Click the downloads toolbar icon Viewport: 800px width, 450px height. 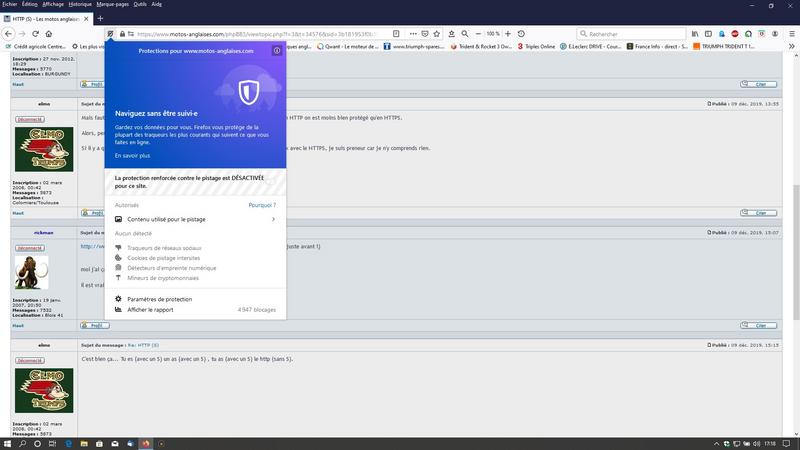(452, 34)
